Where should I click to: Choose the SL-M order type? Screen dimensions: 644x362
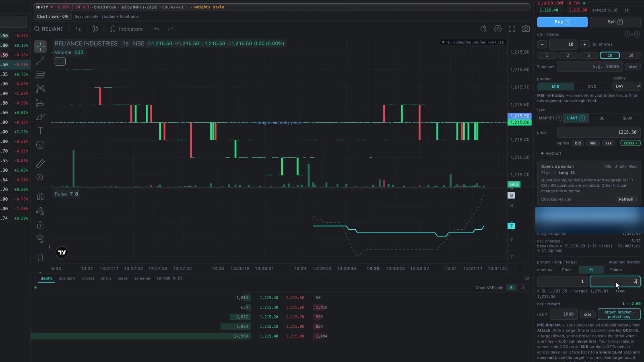tap(627, 118)
